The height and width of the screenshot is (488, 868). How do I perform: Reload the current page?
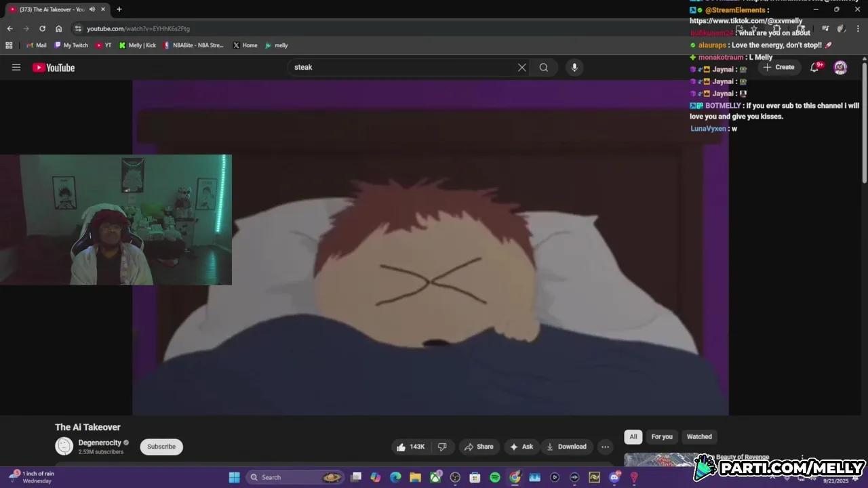tap(42, 28)
